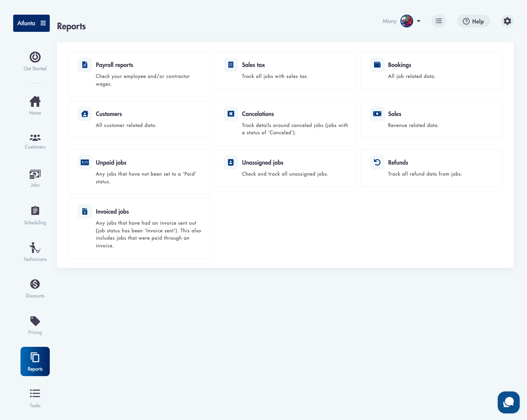Screen dimensions: 527x420
Task: Click the Invoiced jobs dollar document icon
Action: coord(85,211)
